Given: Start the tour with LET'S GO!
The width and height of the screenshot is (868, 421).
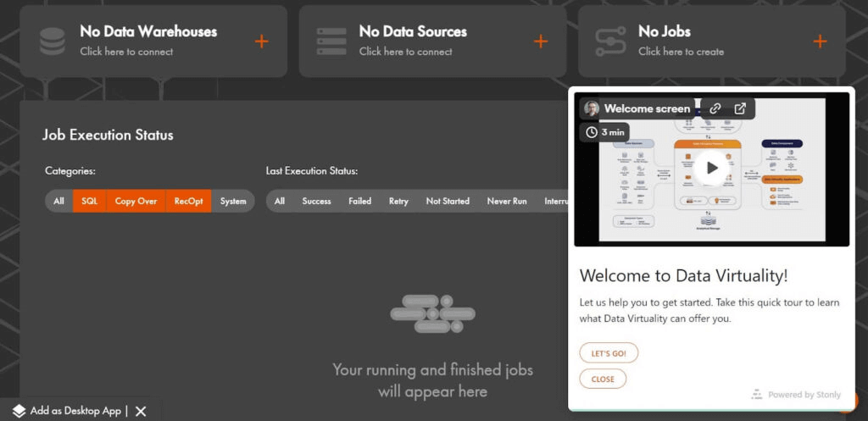Looking at the screenshot, I should pyautogui.click(x=609, y=353).
